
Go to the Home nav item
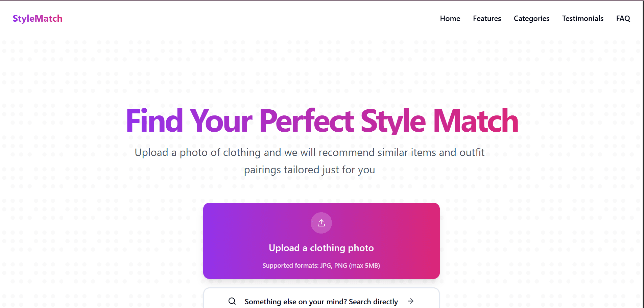[450, 19]
